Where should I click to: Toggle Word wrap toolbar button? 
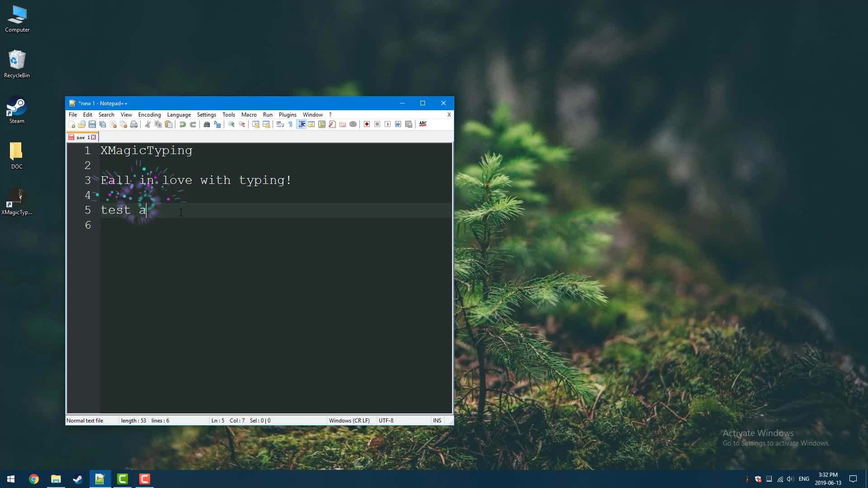click(x=280, y=124)
